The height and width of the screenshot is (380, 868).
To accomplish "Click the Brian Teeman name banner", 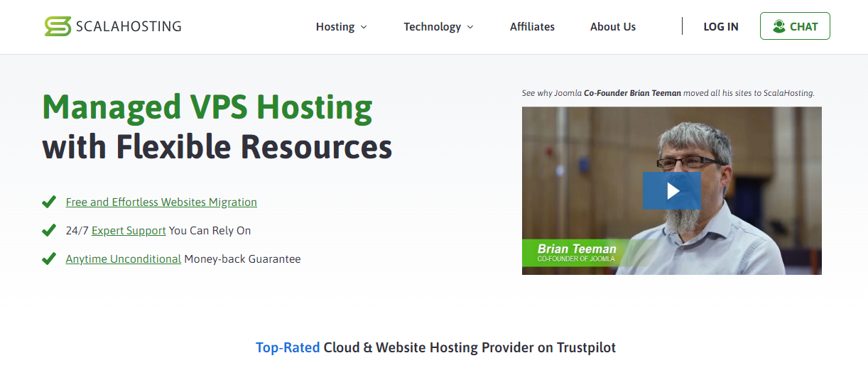I will pos(577,253).
